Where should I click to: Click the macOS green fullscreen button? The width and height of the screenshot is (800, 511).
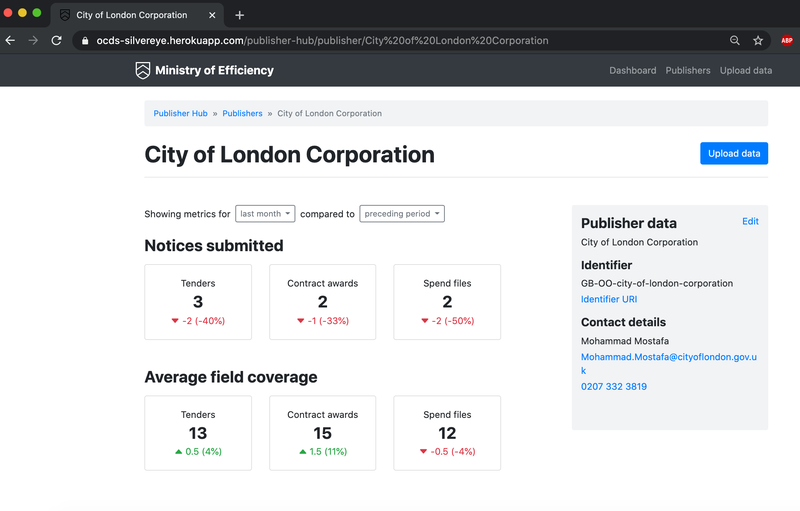[37, 13]
